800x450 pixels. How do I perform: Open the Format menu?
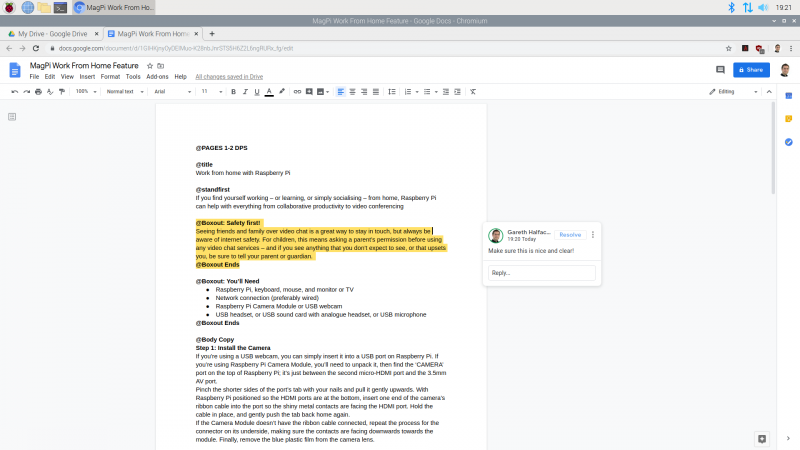[110, 76]
